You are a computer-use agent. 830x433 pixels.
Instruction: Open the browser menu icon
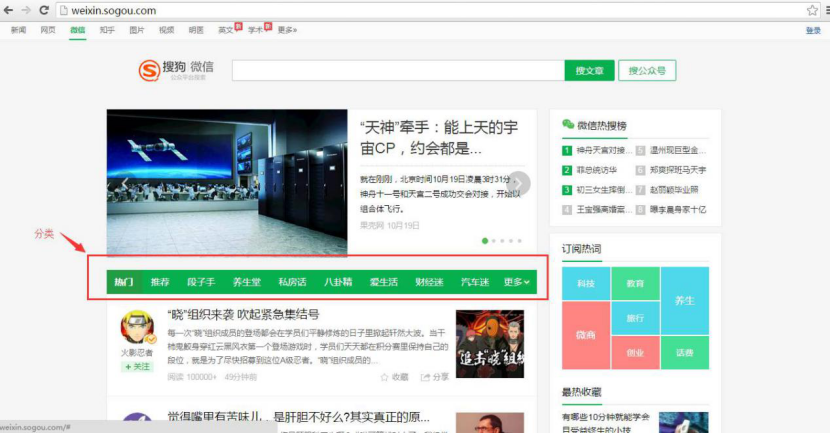826,10
